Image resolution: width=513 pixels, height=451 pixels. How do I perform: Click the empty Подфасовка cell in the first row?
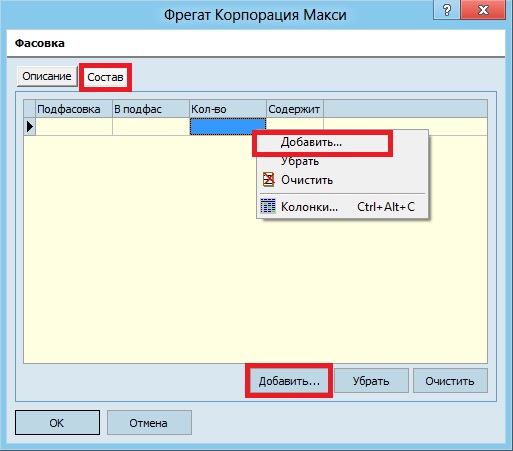click(74, 126)
